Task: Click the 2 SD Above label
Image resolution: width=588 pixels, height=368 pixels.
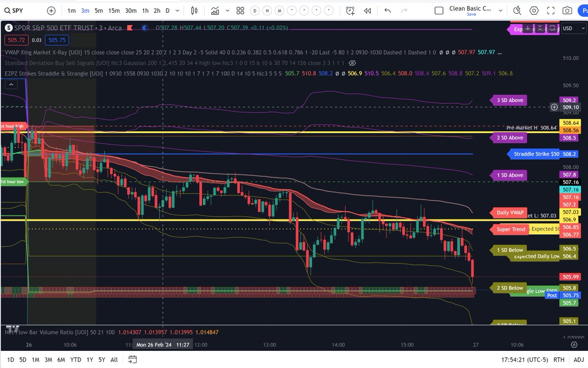Action: tap(510, 138)
